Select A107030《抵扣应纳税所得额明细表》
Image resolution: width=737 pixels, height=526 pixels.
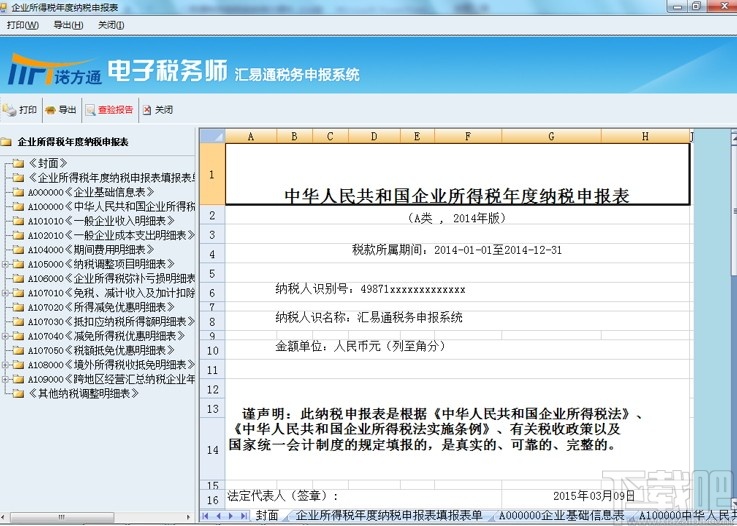pos(111,322)
